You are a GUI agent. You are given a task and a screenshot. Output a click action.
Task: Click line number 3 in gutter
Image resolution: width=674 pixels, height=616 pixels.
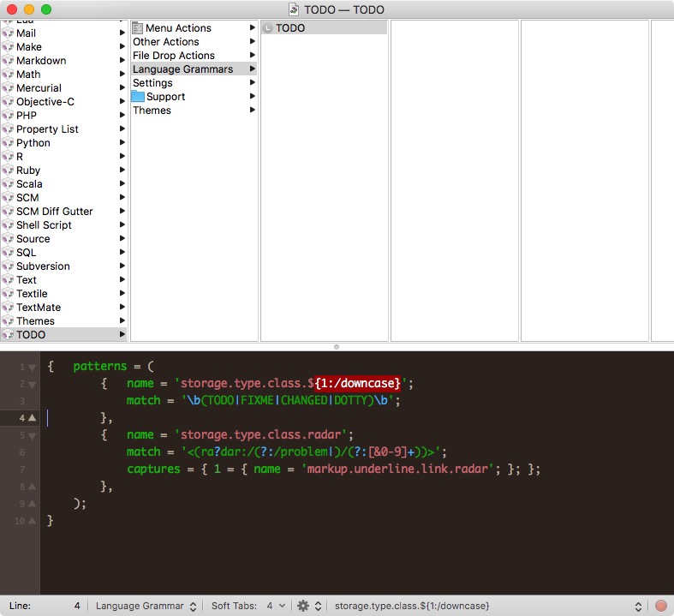point(22,401)
